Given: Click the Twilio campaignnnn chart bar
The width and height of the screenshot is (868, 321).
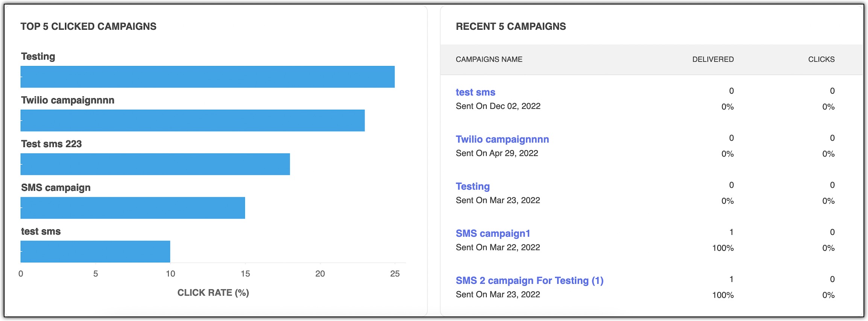Looking at the screenshot, I should tap(193, 120).
